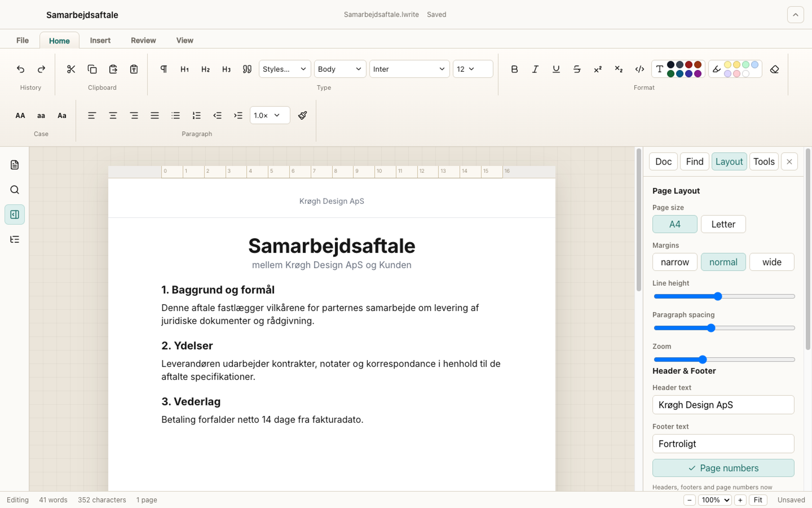Choose normal margins
The width and height of the screenshot is (812, 508).
pyautogui.click(x=723, y=262)
